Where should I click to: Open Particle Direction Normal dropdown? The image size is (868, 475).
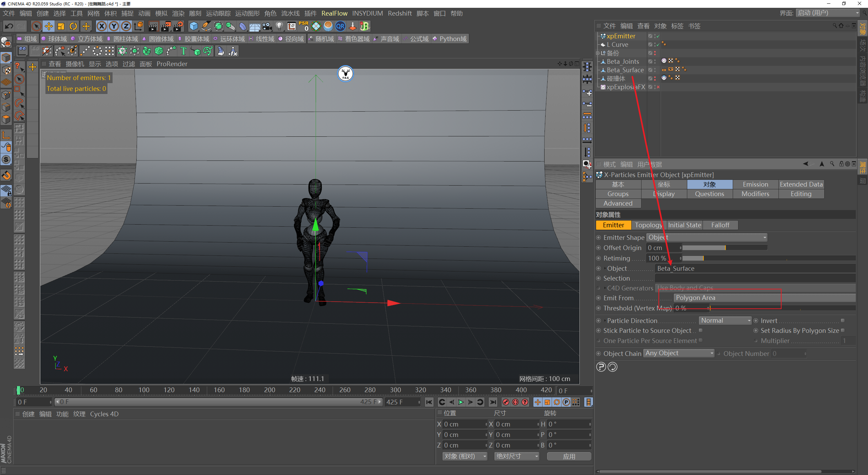coord(725,321)
